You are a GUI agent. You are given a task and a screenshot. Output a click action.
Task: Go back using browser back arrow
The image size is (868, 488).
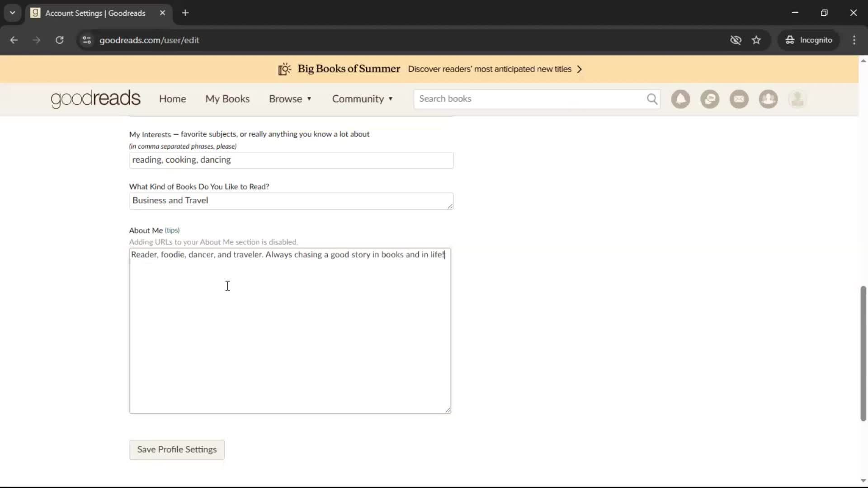click(14, 40)
